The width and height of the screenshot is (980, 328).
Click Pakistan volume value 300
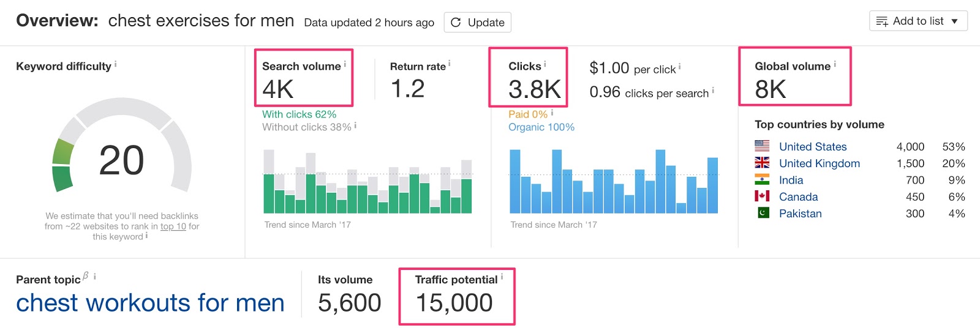coord(915,214)
